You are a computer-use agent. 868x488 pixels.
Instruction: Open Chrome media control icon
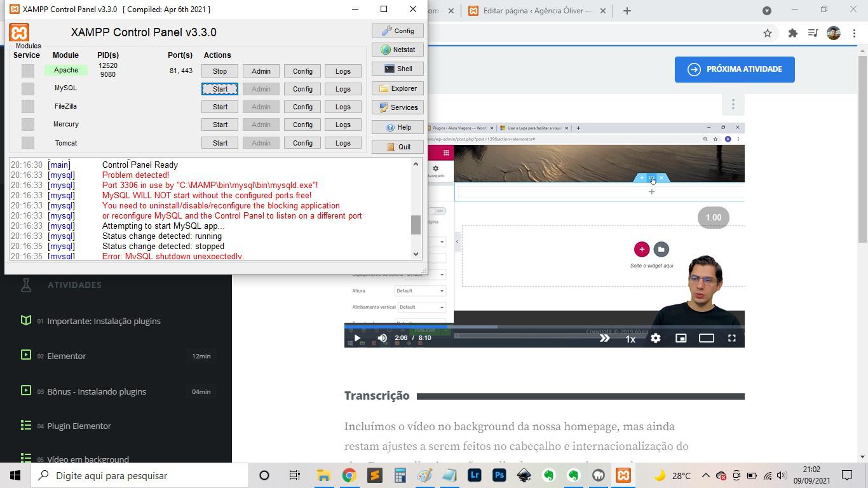(x=813, y=33)
